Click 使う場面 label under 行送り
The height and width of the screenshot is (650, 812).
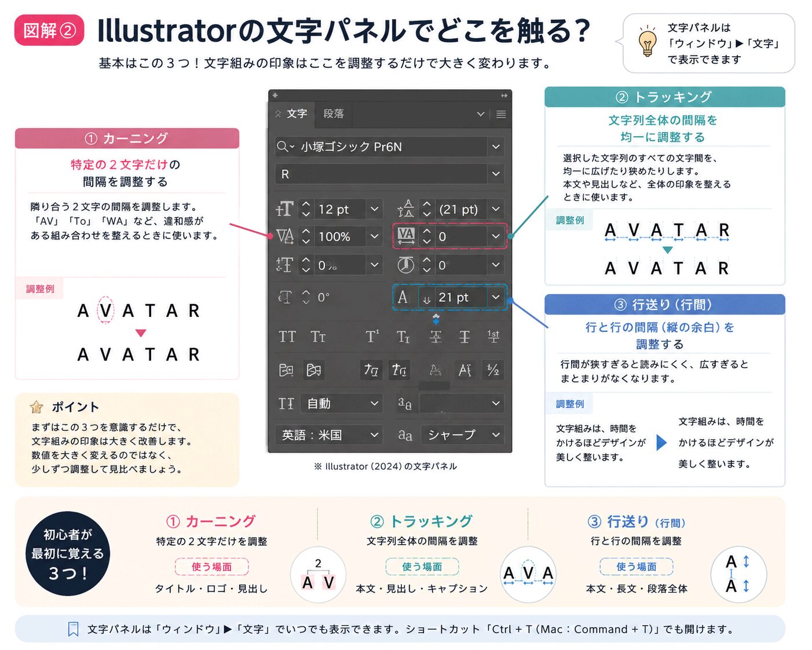(x=637, y=567)
